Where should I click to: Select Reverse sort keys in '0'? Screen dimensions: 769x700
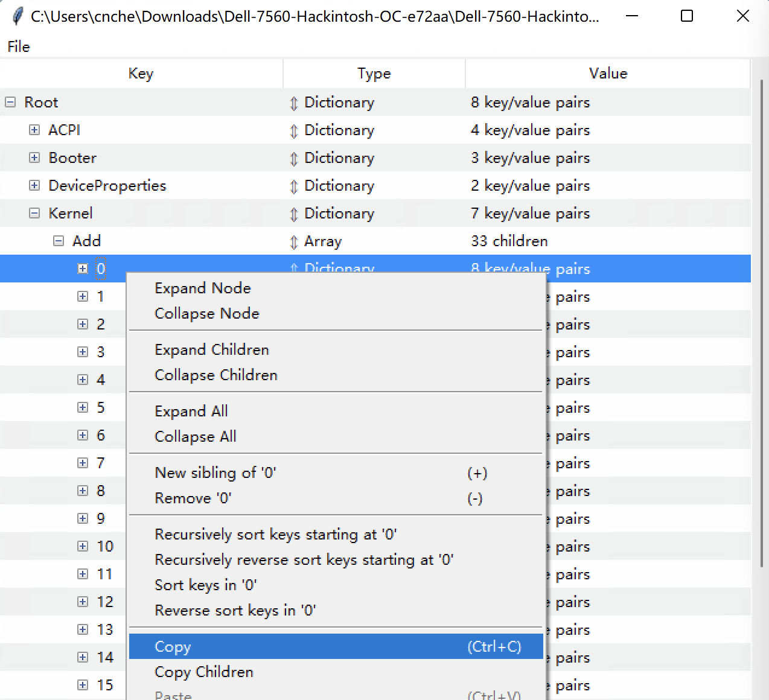pos(336,610)
